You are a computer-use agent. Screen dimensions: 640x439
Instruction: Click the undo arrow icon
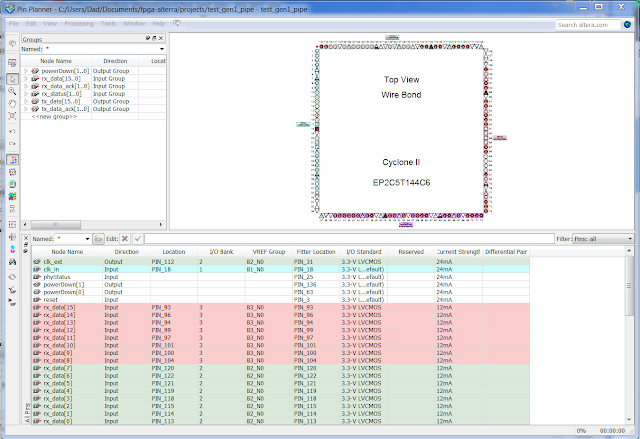12,131
